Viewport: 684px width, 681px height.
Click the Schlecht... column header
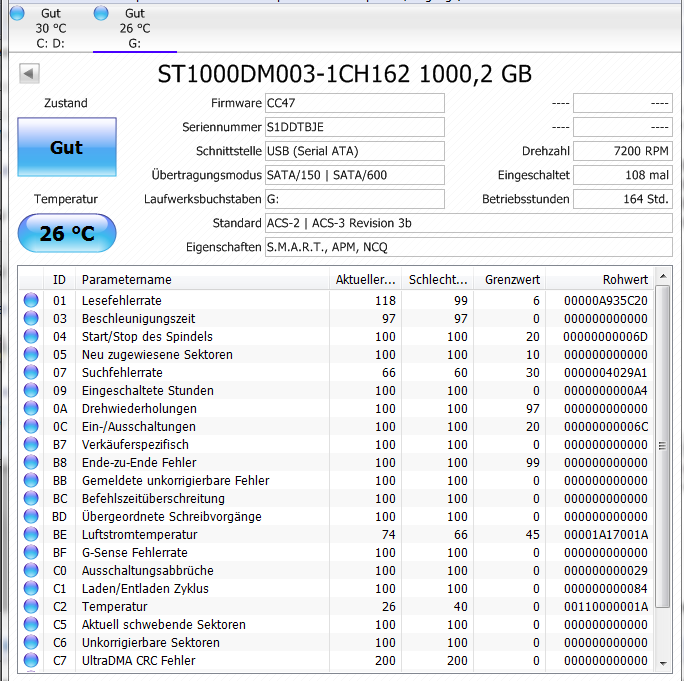coord(438,280)
